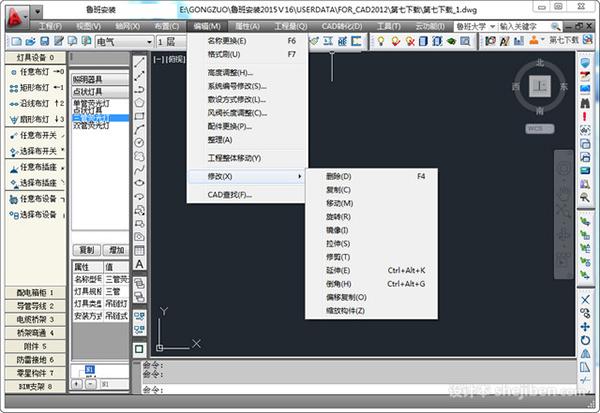Select the table tool icon
This screenshot has width=600, height=413.
(139, 251)
